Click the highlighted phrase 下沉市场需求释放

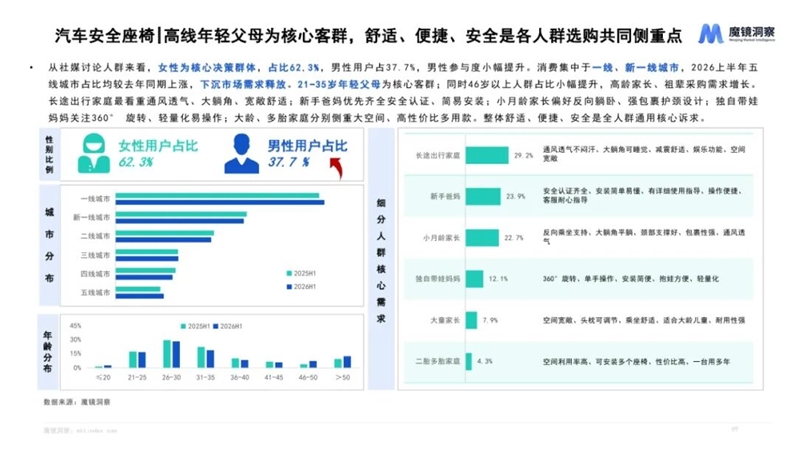(243, 84)
